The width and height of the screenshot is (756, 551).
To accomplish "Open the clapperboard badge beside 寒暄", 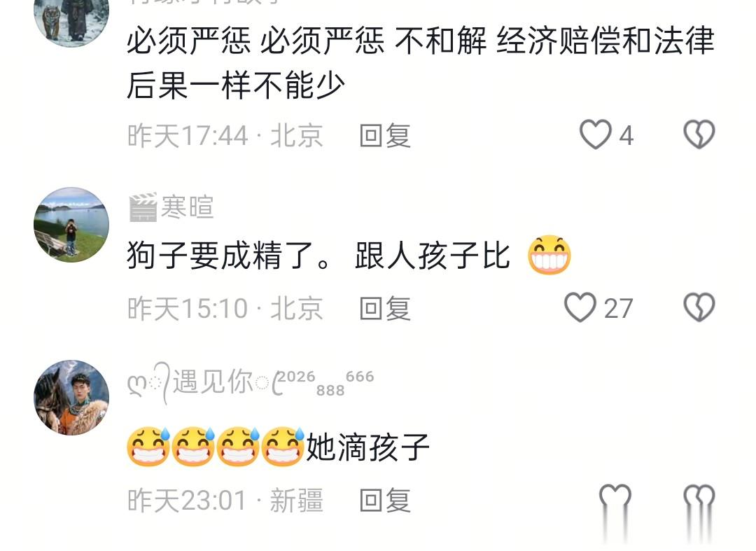I will tap(143, 207).
